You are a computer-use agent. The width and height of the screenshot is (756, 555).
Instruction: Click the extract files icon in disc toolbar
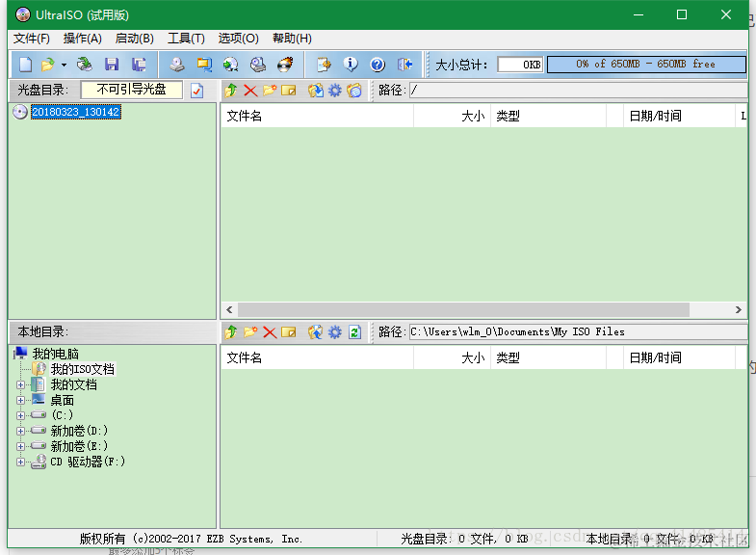[x=316, y=91]
